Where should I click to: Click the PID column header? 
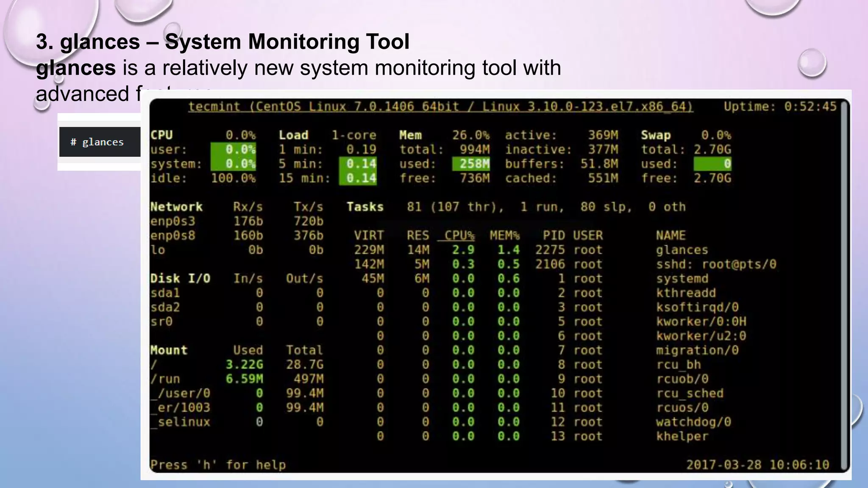click(554, 236)
